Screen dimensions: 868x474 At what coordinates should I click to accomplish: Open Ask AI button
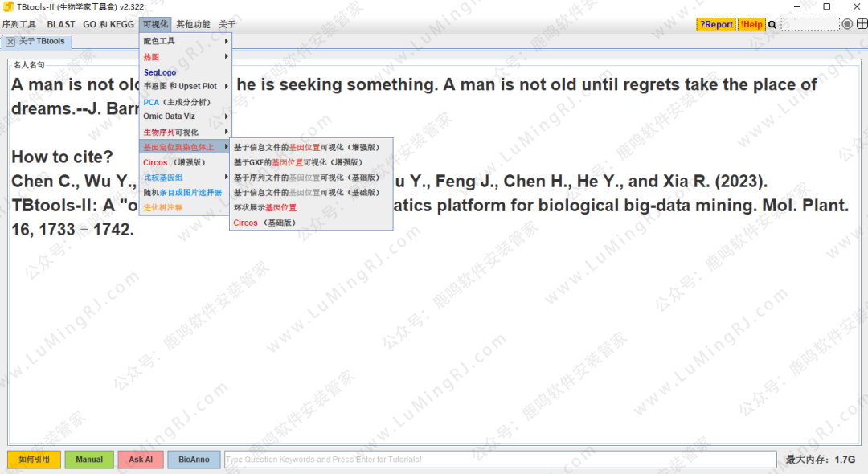click(141, 460)
